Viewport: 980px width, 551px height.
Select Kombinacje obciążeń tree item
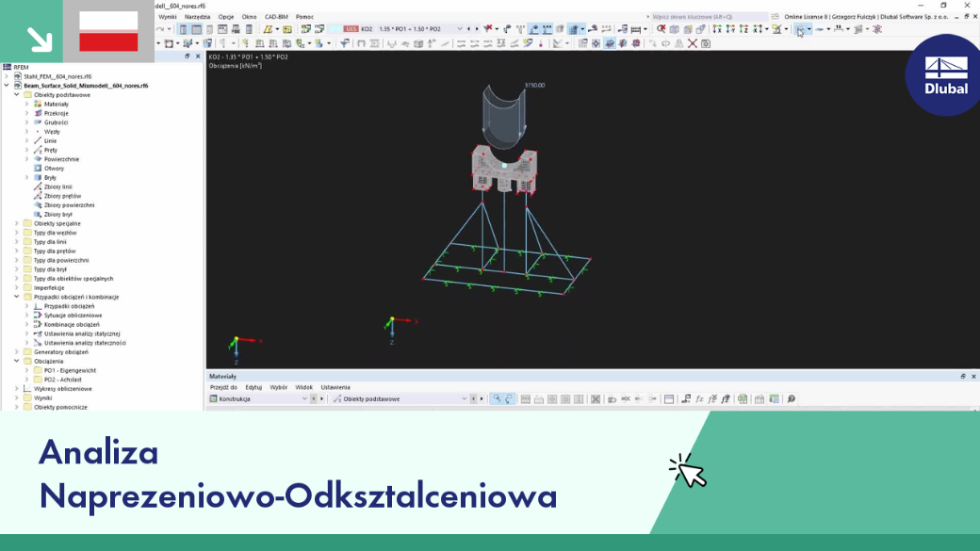pos(72,324)
